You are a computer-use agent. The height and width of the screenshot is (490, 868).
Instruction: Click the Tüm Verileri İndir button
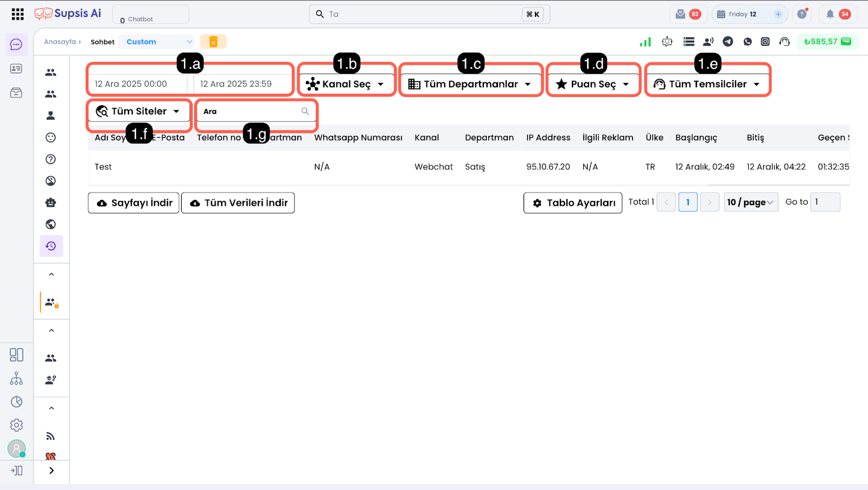238,203
